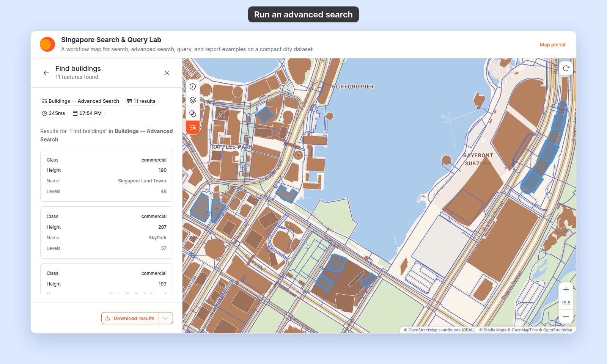
Task: Download results of the search
Action: [x=130, y=318]
